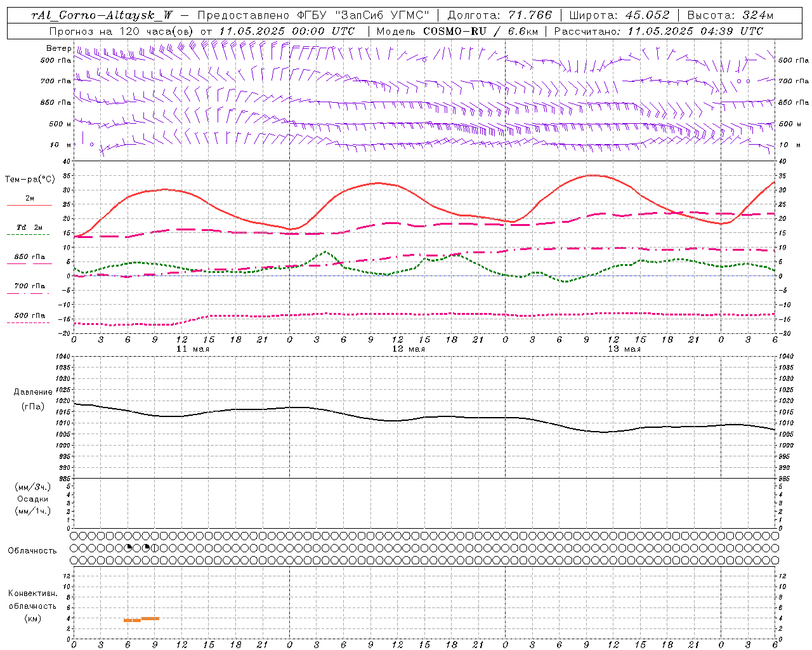Click the (км) convective cloud unit label
Screen dimensions: 812x650
click(x=33, y=618)
